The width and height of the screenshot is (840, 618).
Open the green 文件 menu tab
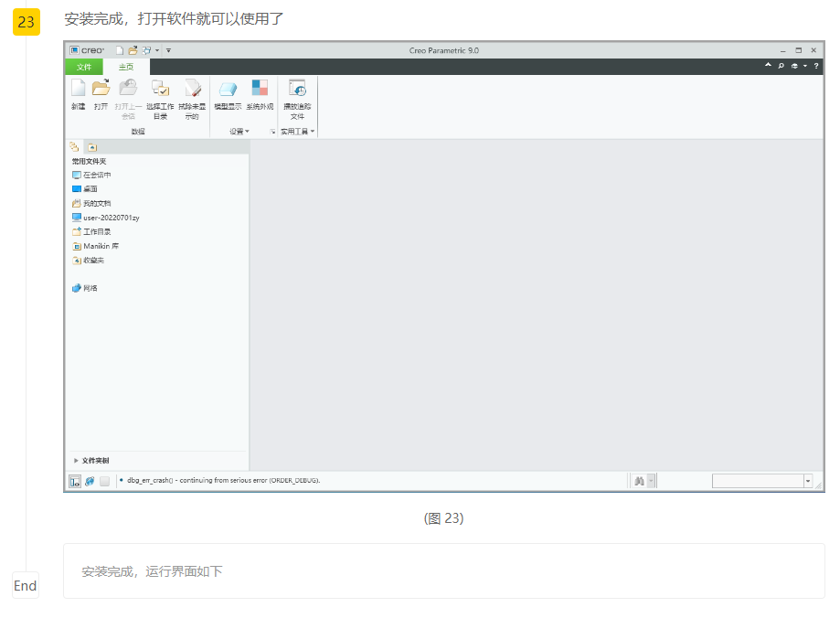coord(83,67)
